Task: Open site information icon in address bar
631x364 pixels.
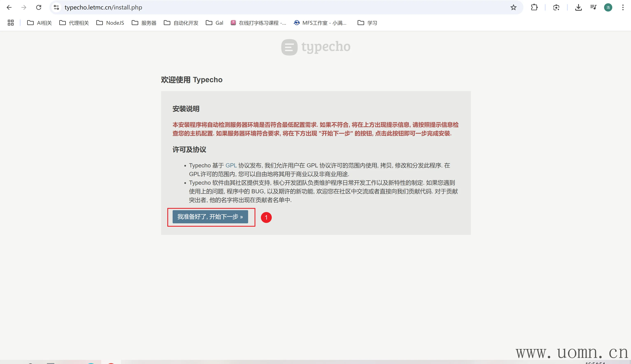Action: 57,7
